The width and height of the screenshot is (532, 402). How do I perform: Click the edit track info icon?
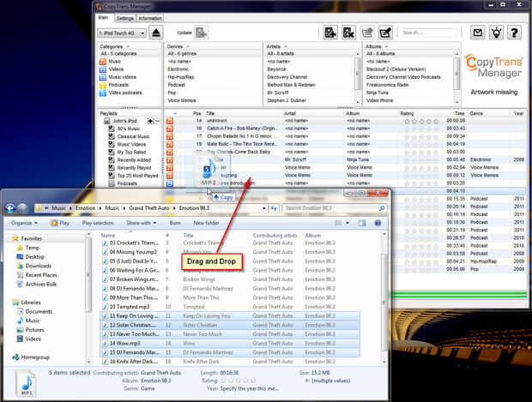(385, 33)
